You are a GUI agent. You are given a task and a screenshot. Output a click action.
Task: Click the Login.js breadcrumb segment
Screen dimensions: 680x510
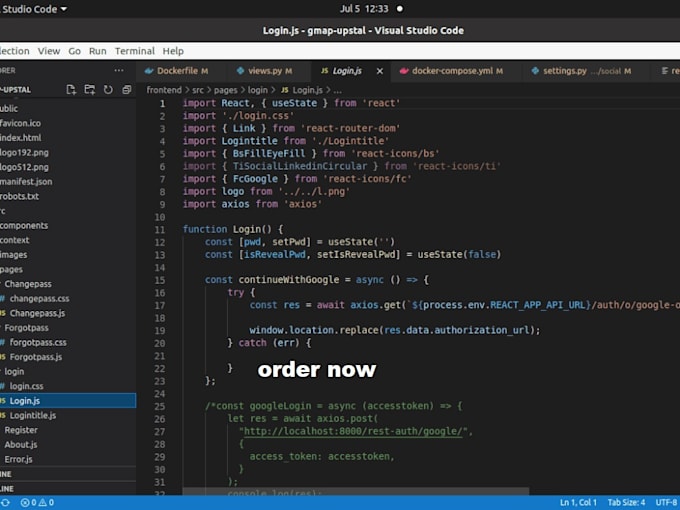[302, 90]
